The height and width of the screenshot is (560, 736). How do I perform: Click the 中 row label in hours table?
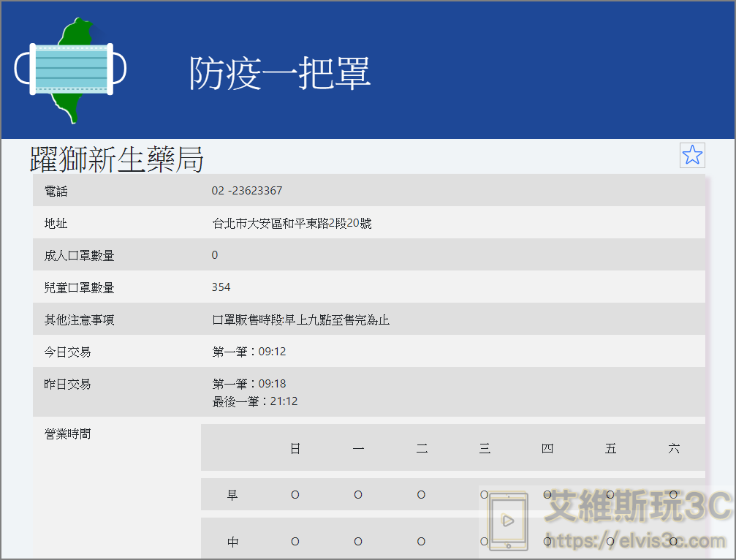(x=232, y=541)
